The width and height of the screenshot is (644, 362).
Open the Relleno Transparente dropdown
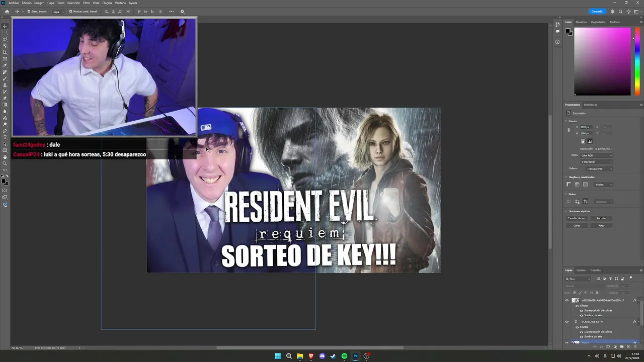pyautogui.click(x=599, y=169)
